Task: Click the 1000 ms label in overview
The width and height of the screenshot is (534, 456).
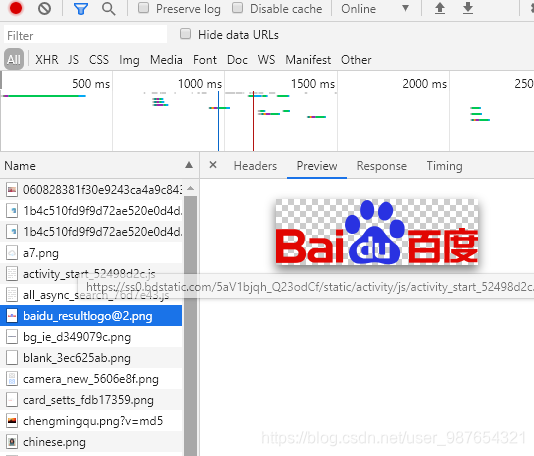Action: tap(200, 83)
